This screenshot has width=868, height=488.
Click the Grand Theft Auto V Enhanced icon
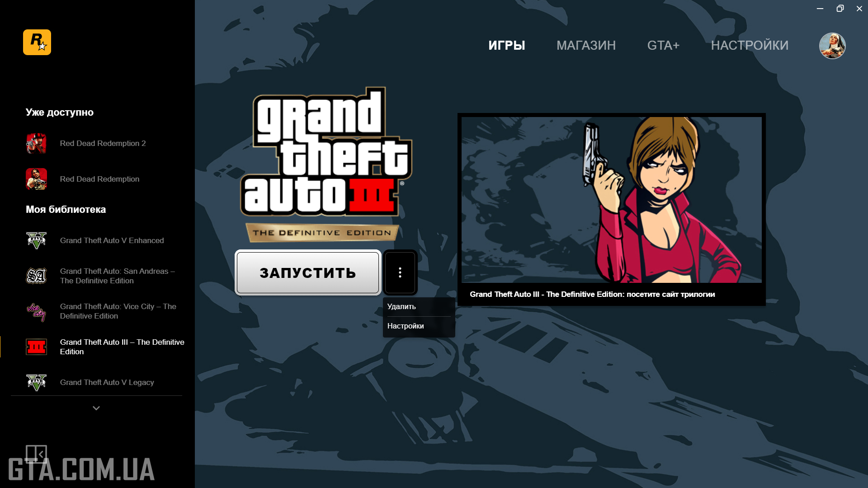[36, 240]
